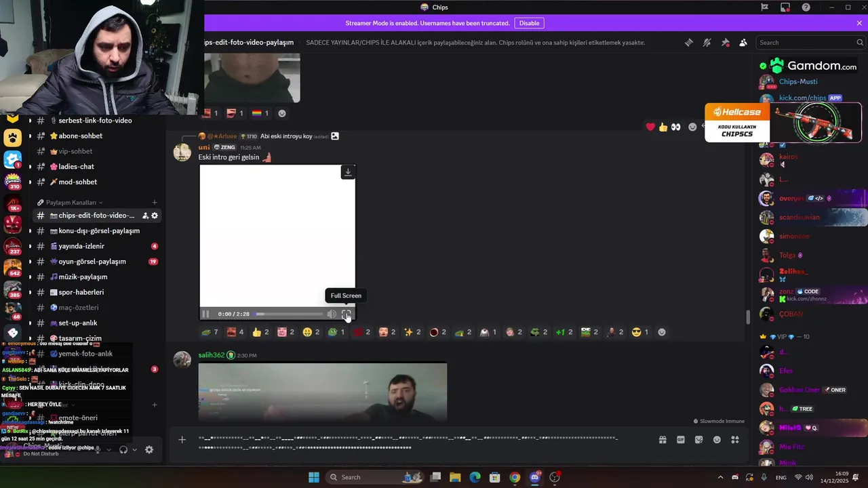The width and height of the screenshot is (868, 488).
Task: Open the Threads icon in channel header
Action: pyautogui.click(x=689, y=43)
